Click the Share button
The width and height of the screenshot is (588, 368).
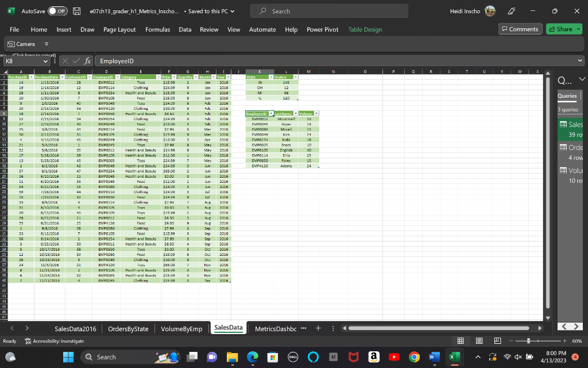point(565,29)
